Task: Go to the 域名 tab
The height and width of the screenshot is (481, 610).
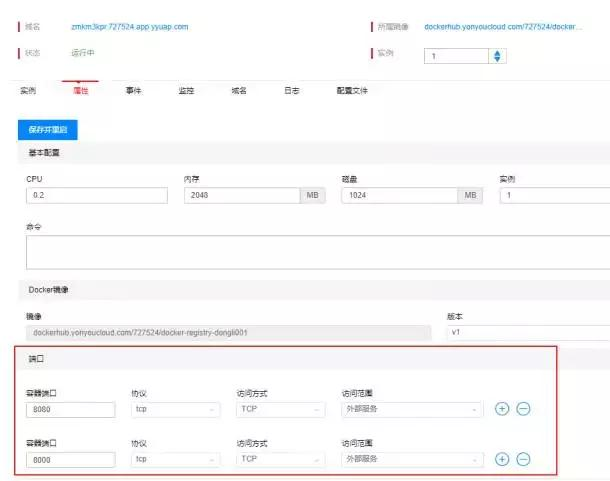Action: tap(239, 91)
